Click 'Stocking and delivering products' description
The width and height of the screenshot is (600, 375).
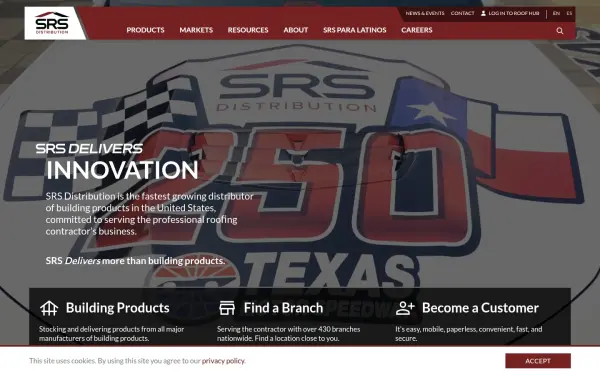(x=111, y=334)
